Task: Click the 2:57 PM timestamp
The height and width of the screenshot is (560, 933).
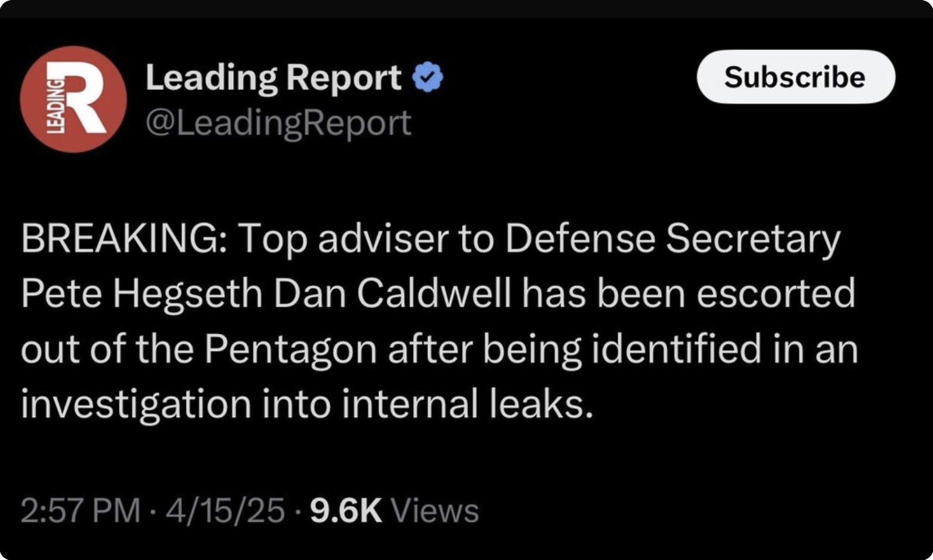Action: point(80,511)
